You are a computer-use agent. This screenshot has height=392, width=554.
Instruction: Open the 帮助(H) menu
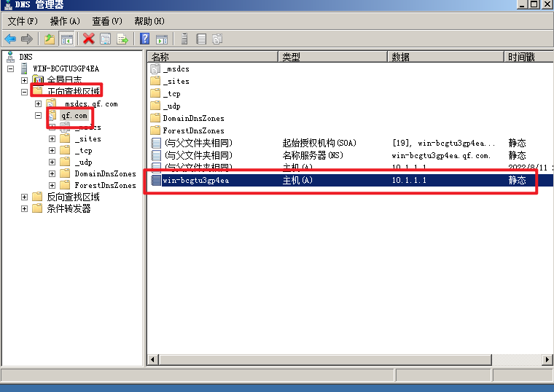coord(149,21)
